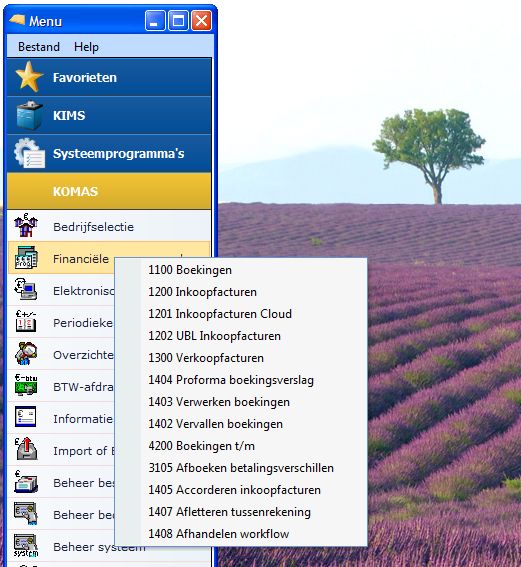Click the Informatie window icon
The width and height of the screenshot is (521, 567).
[x=26, y=417]
